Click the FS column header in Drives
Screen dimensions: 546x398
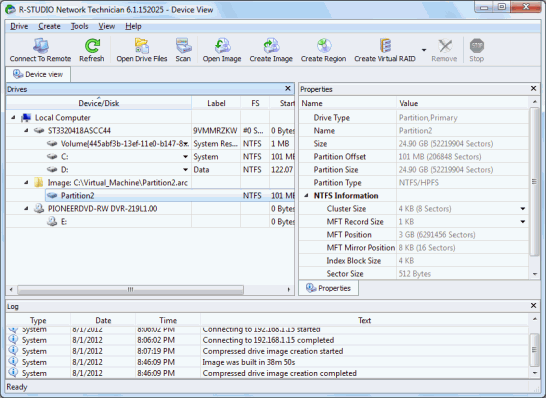coord(255,103)
